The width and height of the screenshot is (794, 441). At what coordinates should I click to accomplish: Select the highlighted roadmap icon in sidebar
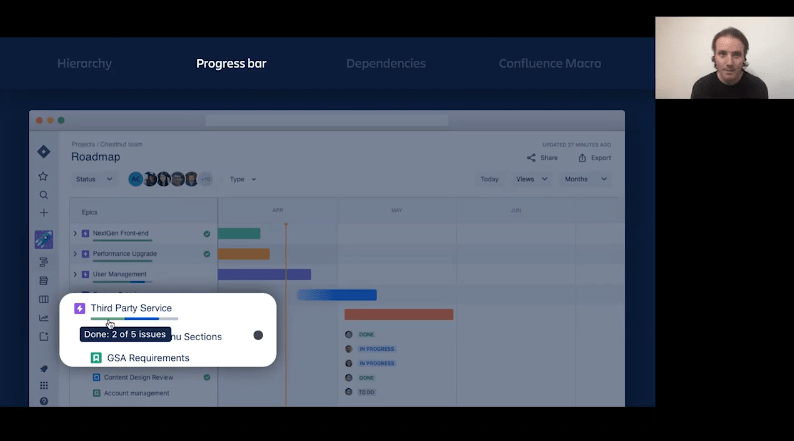43,240
